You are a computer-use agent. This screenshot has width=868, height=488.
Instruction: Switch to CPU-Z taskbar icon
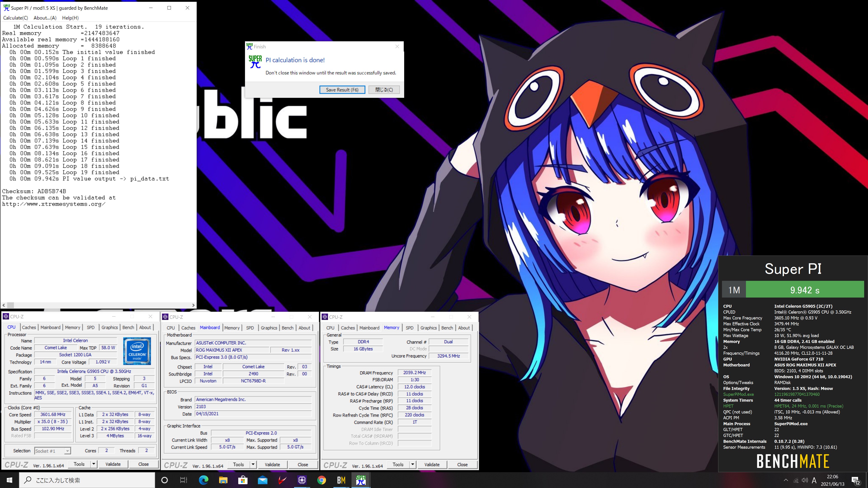point(302,480)
